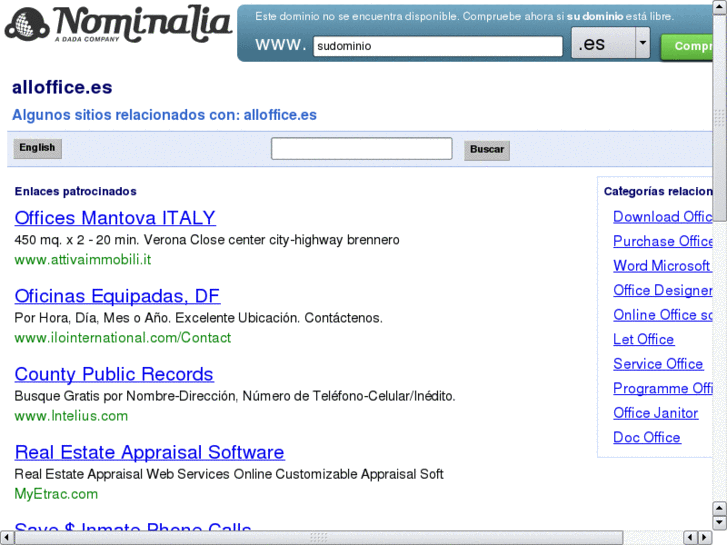Click 'Real Estate Appraisal Web Services' description
Image resolution: width=727 pixels, height=545 pixels.
coord(229,474)
